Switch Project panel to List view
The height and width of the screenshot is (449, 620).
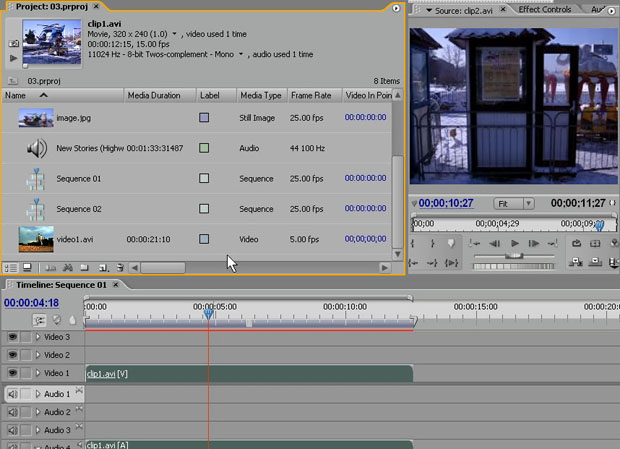[x=10, y=268]
